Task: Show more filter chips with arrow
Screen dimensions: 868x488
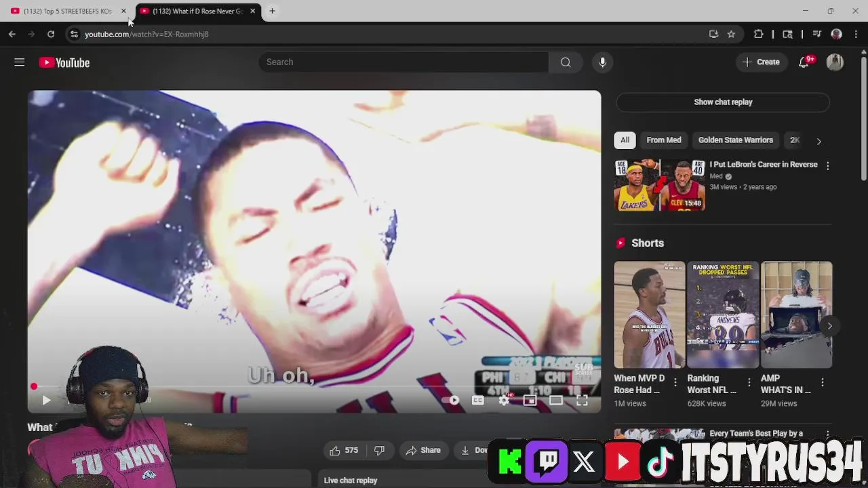Action: point(818,141)
